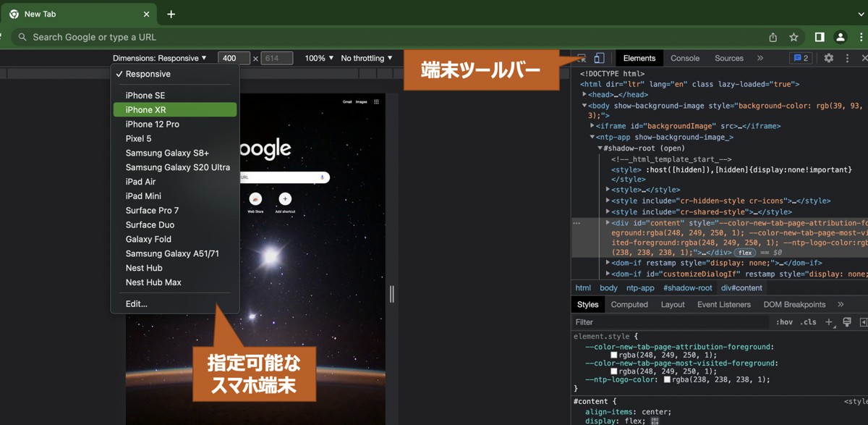This screenshot has height=425, width=868.
Task: Choose Edit... in the device list
Action: point(136,303)
